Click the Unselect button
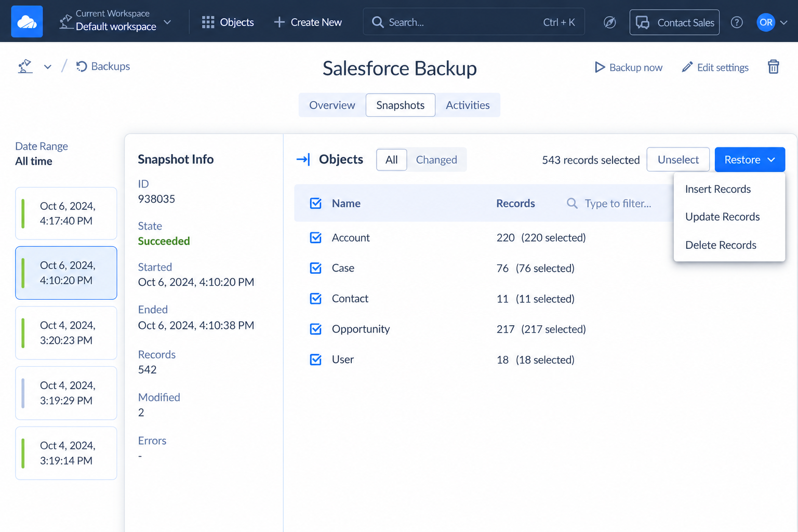 tap(678, 159)
